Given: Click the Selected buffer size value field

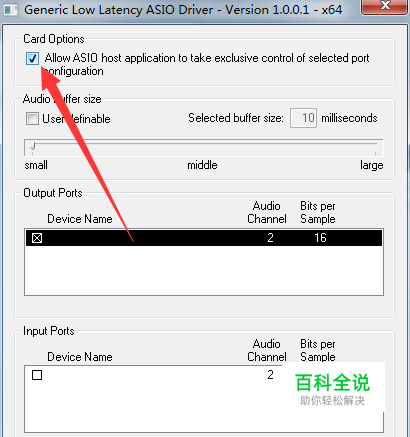Looking at the screenshot, I should 303,118.
